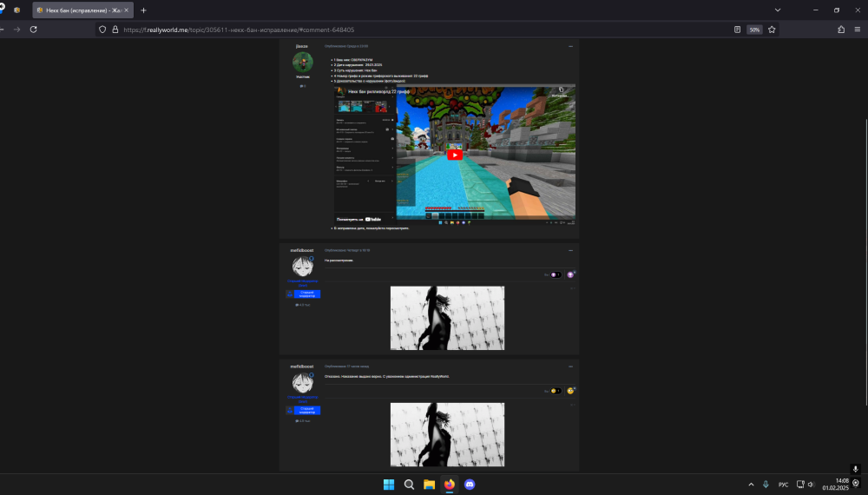Show site security info via lock icon
This screenshot has height=495, width=868.
(115, 30)
